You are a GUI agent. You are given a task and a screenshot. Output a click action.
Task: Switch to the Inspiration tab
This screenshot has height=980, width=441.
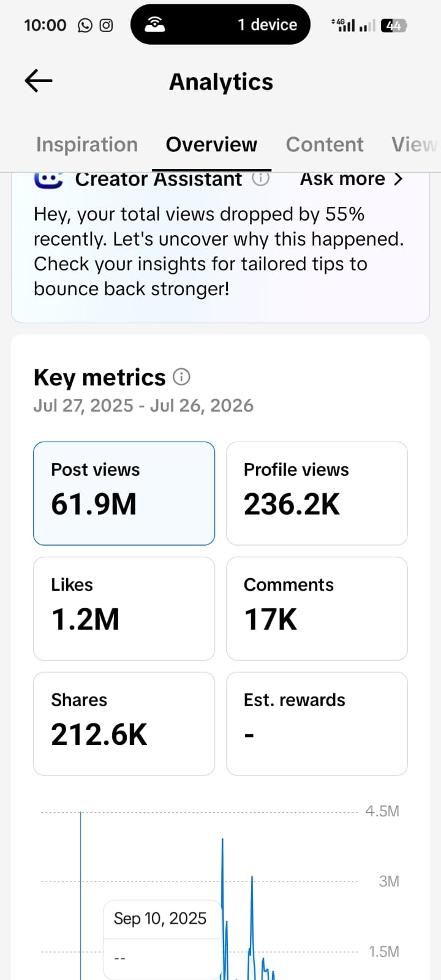(x=87, y=145)
